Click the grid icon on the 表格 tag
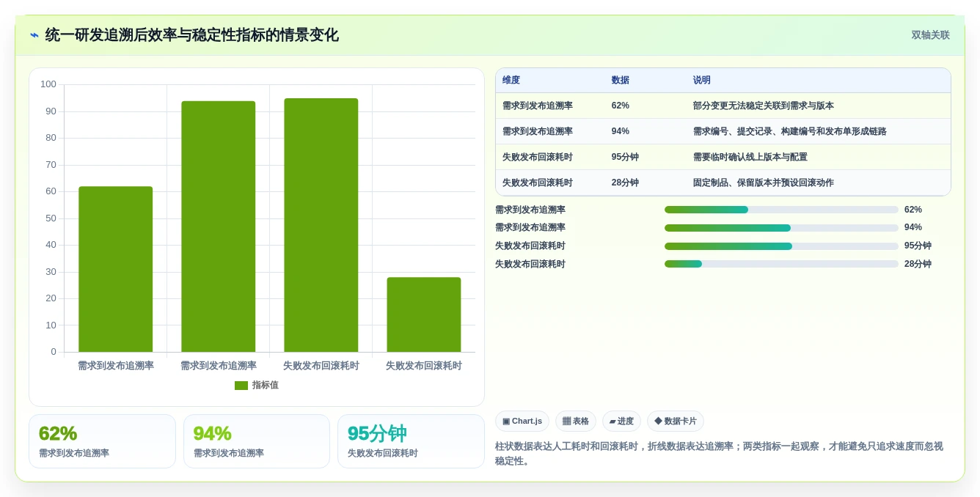 point(566,421)
